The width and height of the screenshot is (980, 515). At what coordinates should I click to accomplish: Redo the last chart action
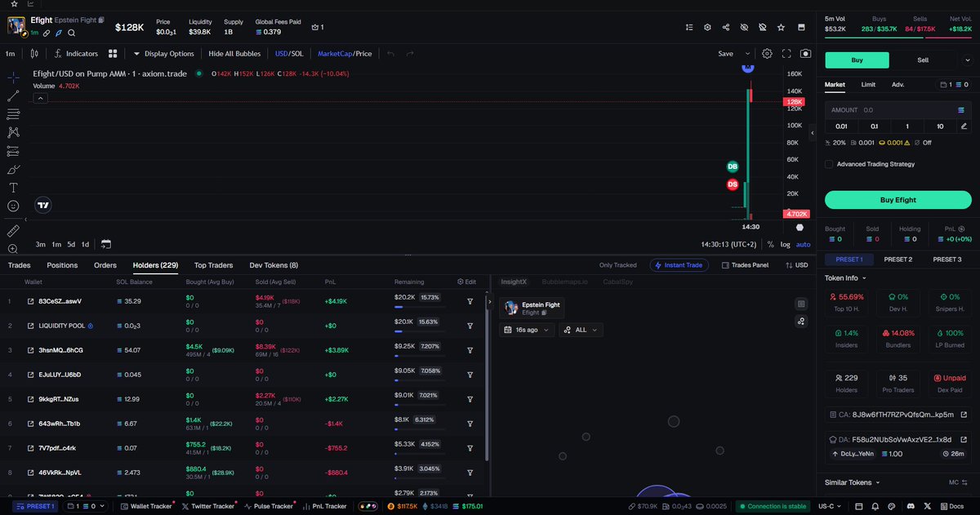(x=410, y=54)
